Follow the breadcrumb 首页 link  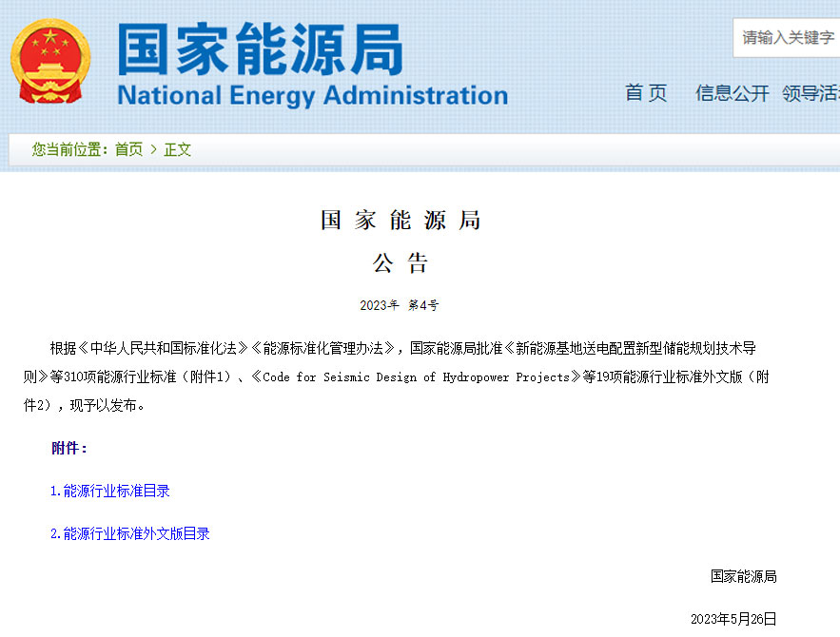pyautogui.click(x=128, y=149)
